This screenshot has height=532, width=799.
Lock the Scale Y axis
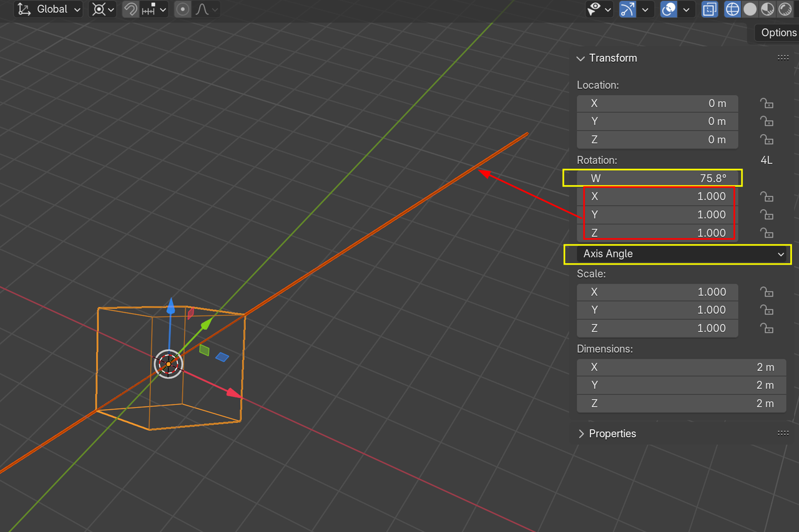pyautogui.click(x=767, y=310)
